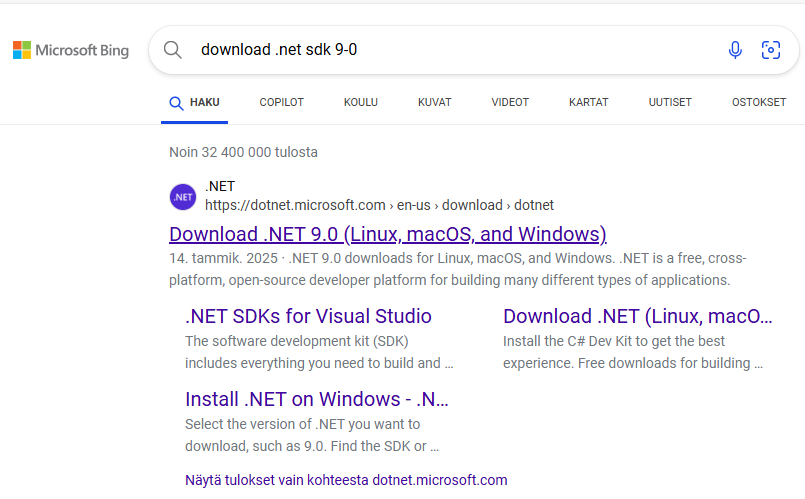Click the Microsoft Bing logo
Viewport: 805px width, 499px height.
71,50
